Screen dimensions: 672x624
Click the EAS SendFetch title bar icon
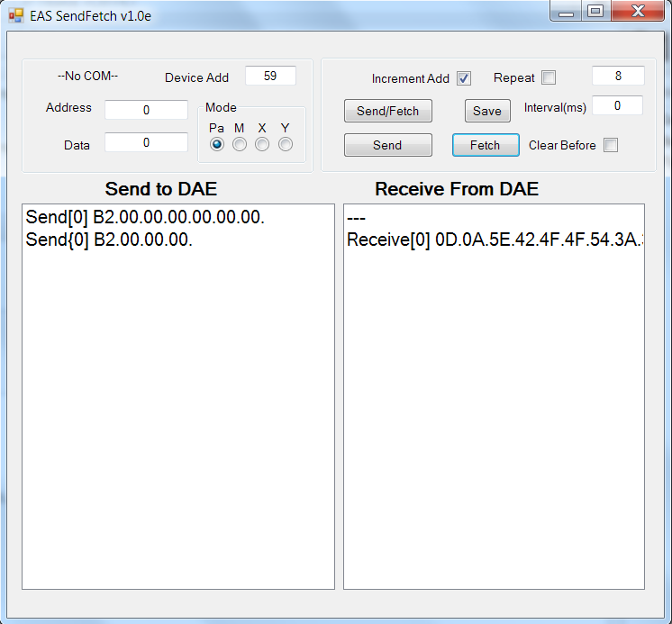click(x=15, y=15)
